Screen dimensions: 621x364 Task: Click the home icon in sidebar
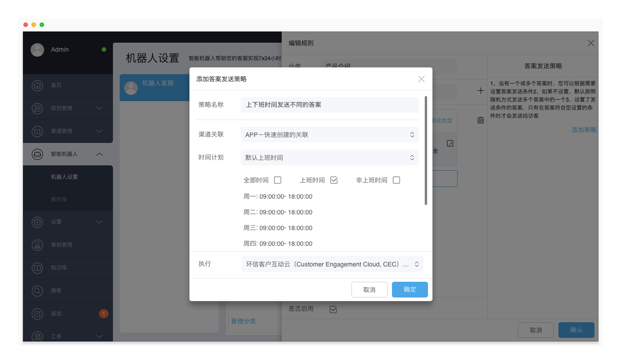tap(37, 85)
